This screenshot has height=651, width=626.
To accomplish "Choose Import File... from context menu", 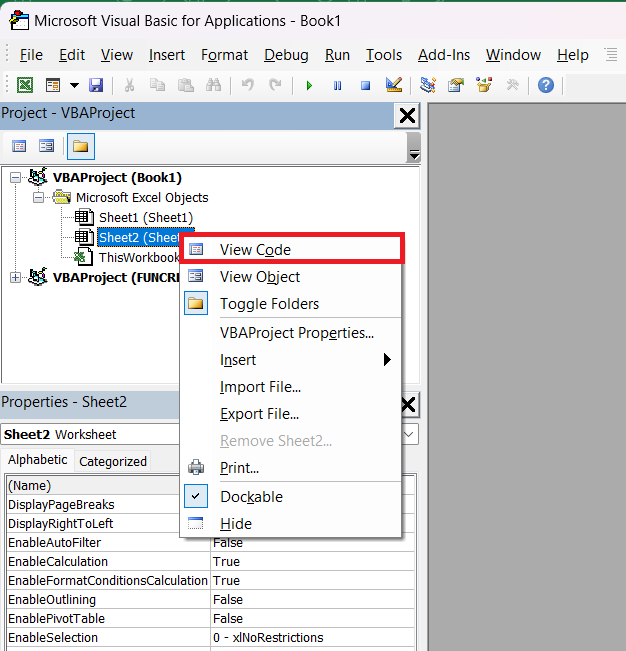I will [292, 387].
